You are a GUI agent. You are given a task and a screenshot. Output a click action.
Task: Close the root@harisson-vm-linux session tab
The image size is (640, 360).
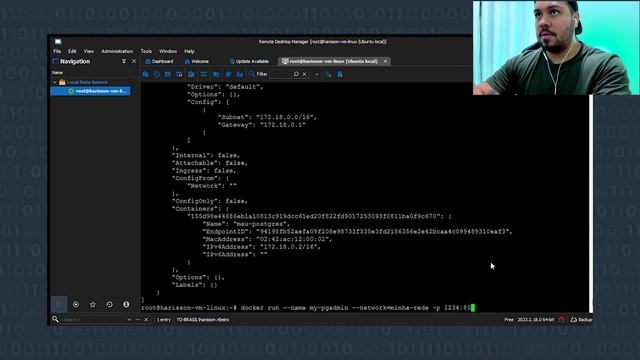[x=385, y=61]
